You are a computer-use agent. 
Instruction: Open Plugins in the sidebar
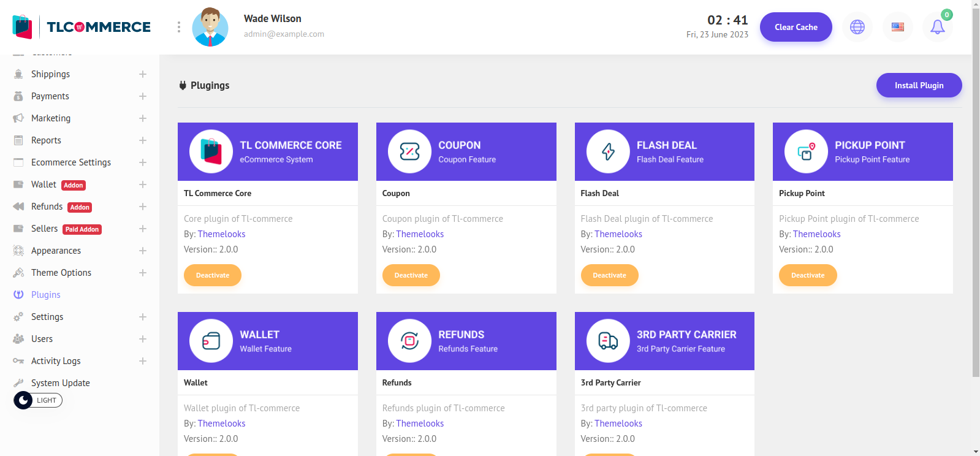click(46, 295)
